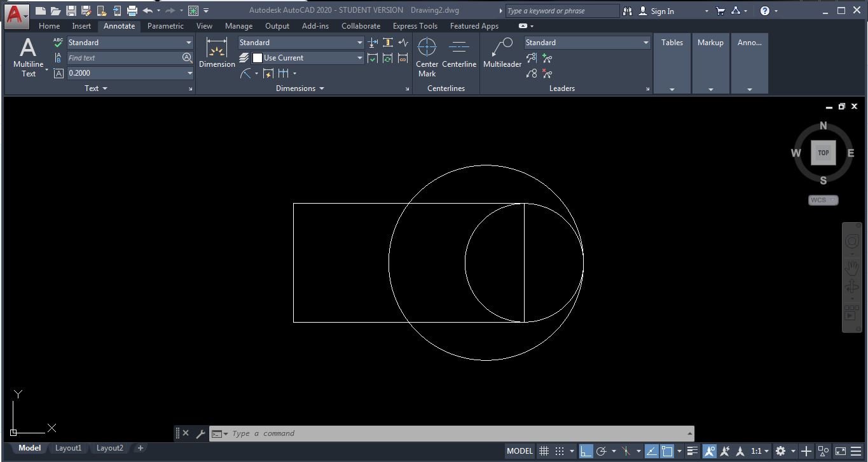This screenshot has width=868, height=462.
Task: Open the Use Current layer dropdown
Action: [358, 57]
